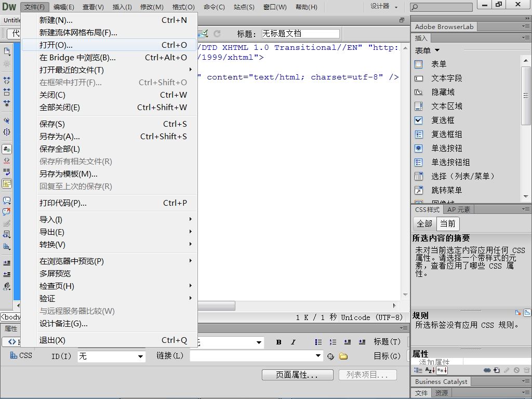
Task: Toggle the Line Numbers button
Action: [7, 149]
